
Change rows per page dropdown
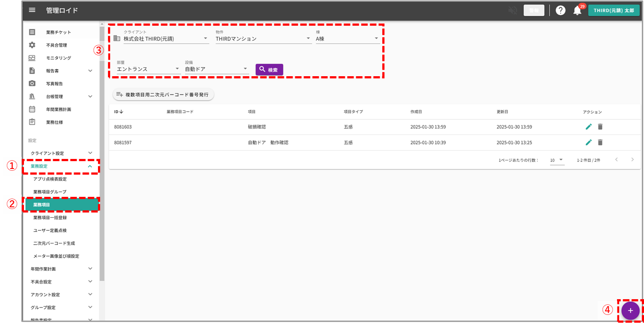pyautogui.click(x=556, y=160)
